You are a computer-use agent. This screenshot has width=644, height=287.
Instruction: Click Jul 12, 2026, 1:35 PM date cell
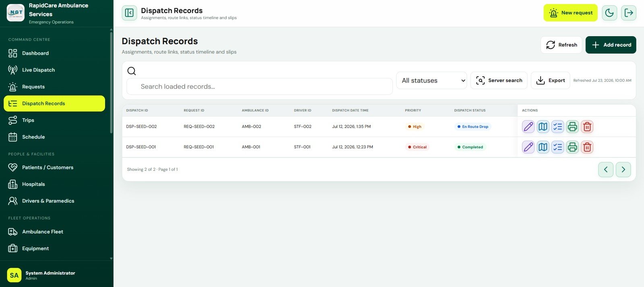coord(351,127)
